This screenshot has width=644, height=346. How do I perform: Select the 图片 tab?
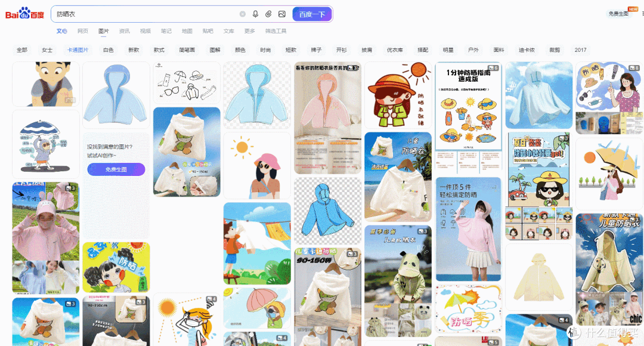click(x=104, y=31)
